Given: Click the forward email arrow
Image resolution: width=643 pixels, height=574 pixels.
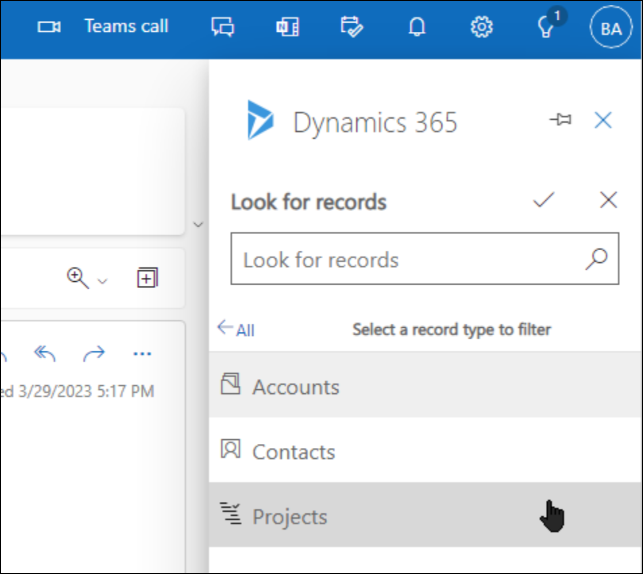Looking at the screenshot, I should coord(94,353).
